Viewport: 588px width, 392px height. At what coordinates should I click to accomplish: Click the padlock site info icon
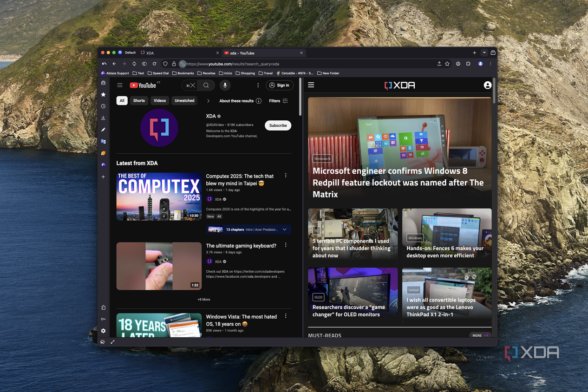click(174, 64)
